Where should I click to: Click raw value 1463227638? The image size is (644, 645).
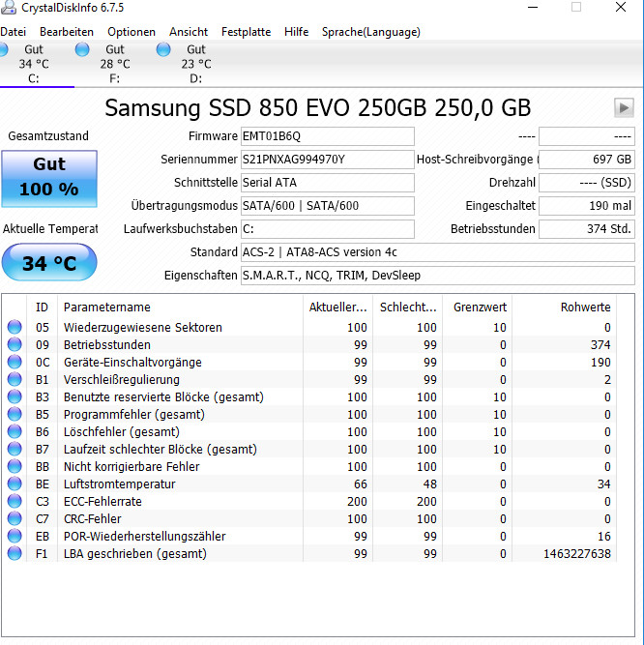click(577, 554)
